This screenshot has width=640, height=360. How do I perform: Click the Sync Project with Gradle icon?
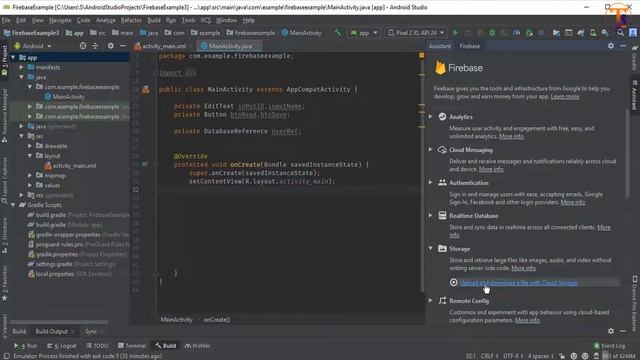pos(580,33)
